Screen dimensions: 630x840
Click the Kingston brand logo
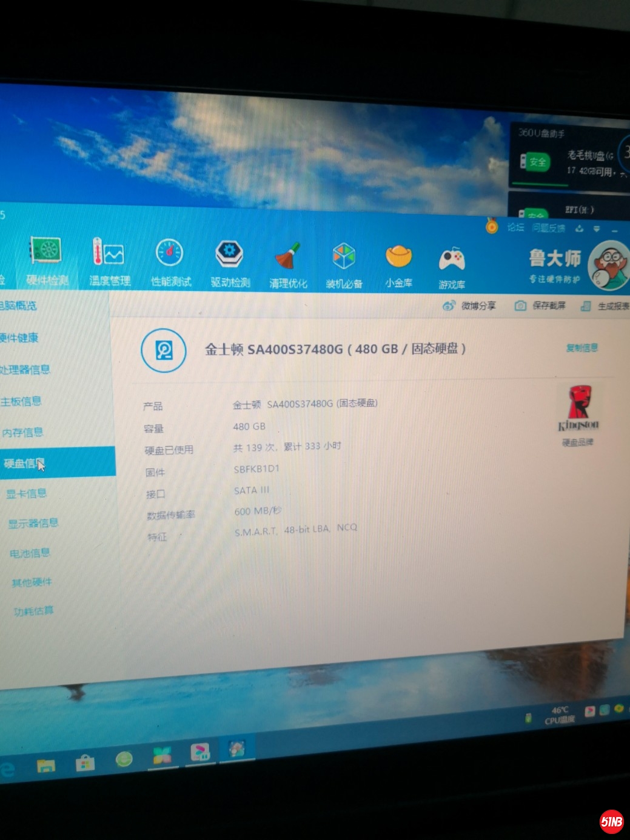tap(578, 408)
